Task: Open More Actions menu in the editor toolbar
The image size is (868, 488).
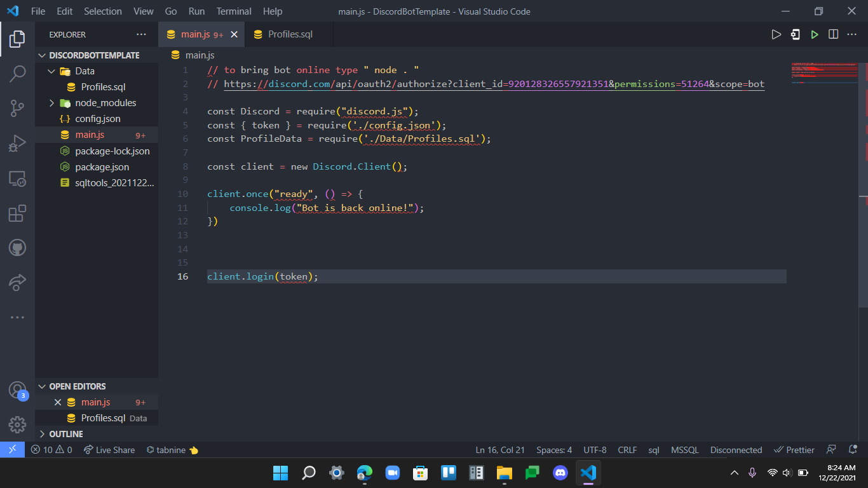Action: click(x=852, y=34)
